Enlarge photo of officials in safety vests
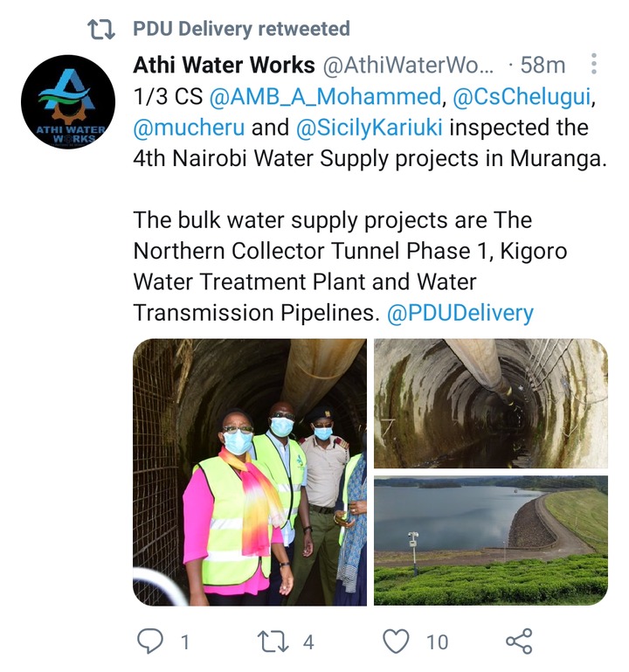 (250, 472)
